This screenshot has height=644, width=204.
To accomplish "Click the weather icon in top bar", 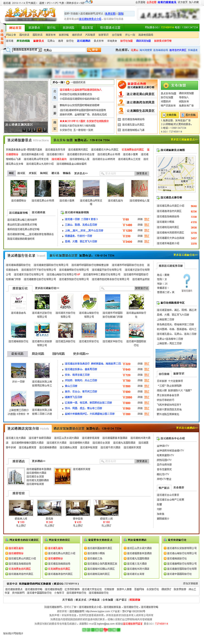I will (89, 2).
